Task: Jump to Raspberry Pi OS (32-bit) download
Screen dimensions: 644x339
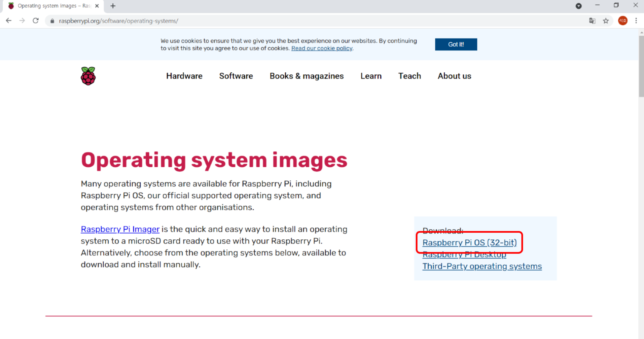Action: (470, 243)
